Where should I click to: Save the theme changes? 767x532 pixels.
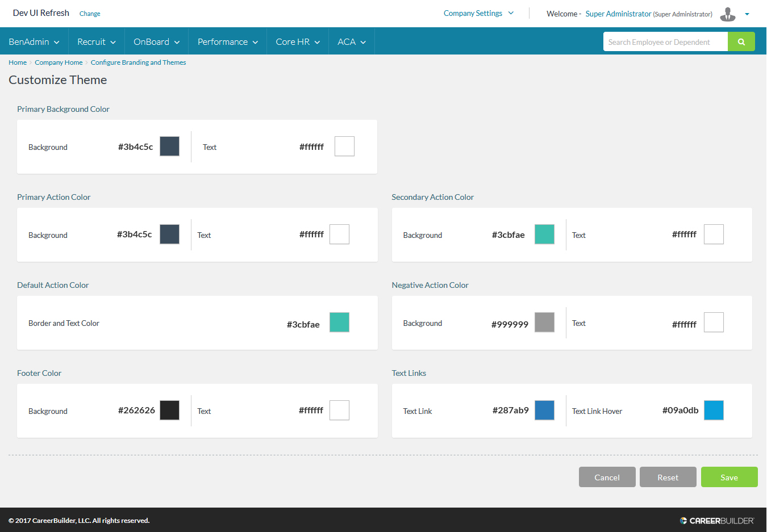click(729, 477)
